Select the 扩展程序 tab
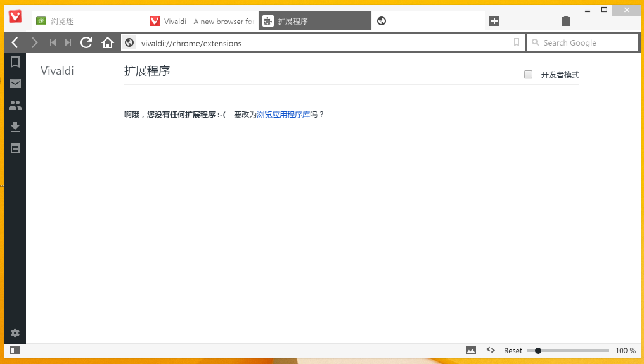Screen dimensions: 644x364 315,21
